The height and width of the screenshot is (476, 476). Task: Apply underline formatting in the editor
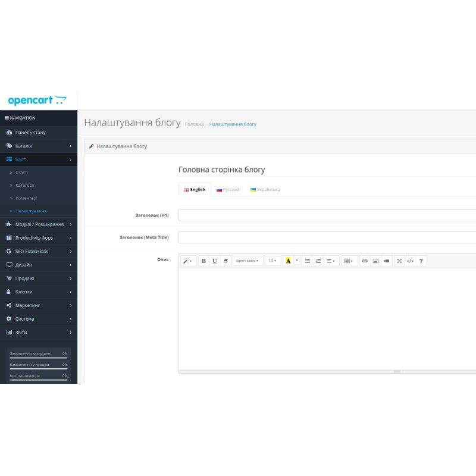pos(215,261)
